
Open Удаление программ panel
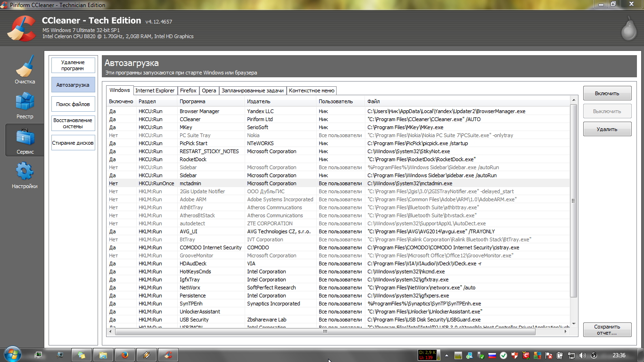coord(73,66)
